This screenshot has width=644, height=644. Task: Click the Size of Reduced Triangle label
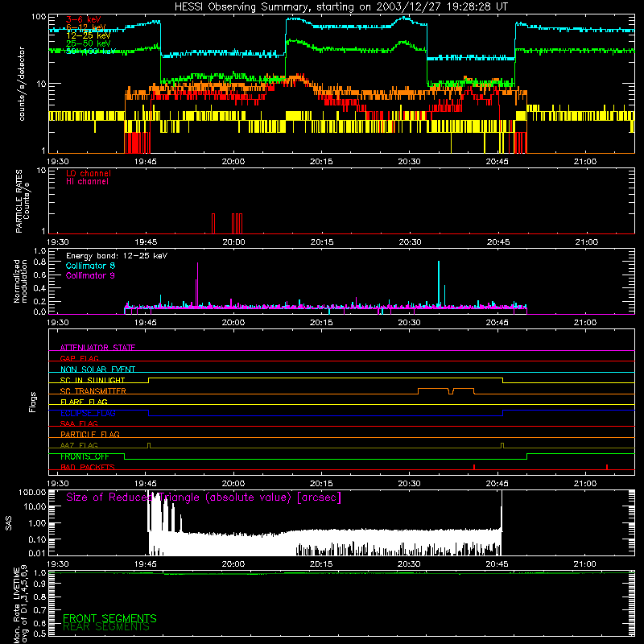tap(204, 497)
